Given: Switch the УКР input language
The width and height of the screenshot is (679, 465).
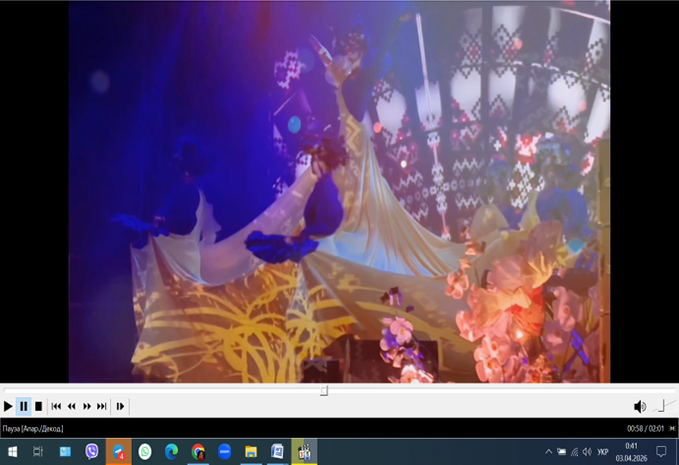Looking at the screenshot, I should pyautogui.click(x=603, y=452).
